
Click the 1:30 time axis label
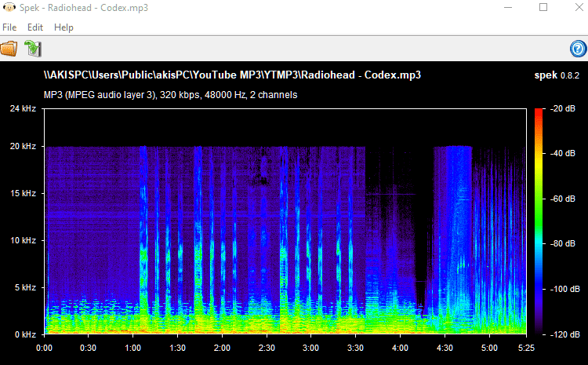pos(178,348)
